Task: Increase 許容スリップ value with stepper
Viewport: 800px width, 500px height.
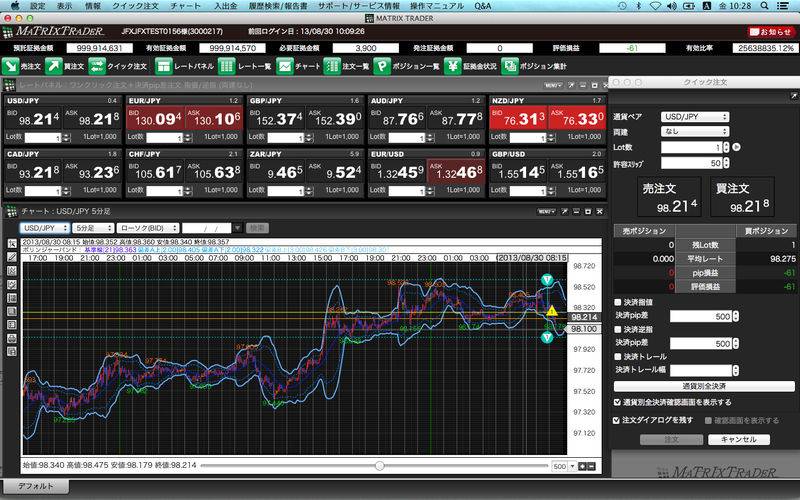Action: (727, 160)
